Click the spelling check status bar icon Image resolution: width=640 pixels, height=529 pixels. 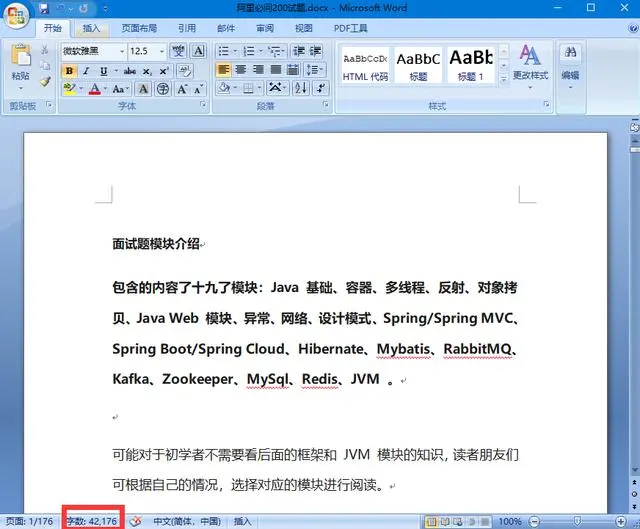136,521
